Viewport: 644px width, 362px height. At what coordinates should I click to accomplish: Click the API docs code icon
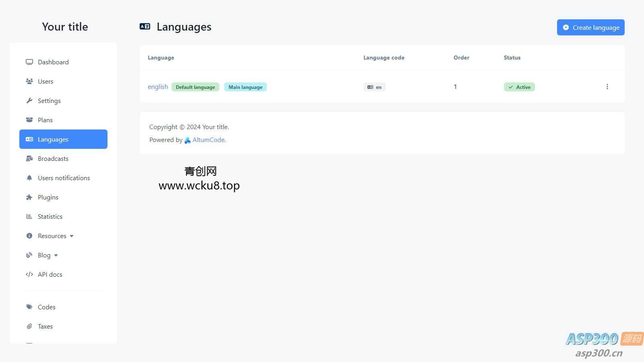click(29, 274)
